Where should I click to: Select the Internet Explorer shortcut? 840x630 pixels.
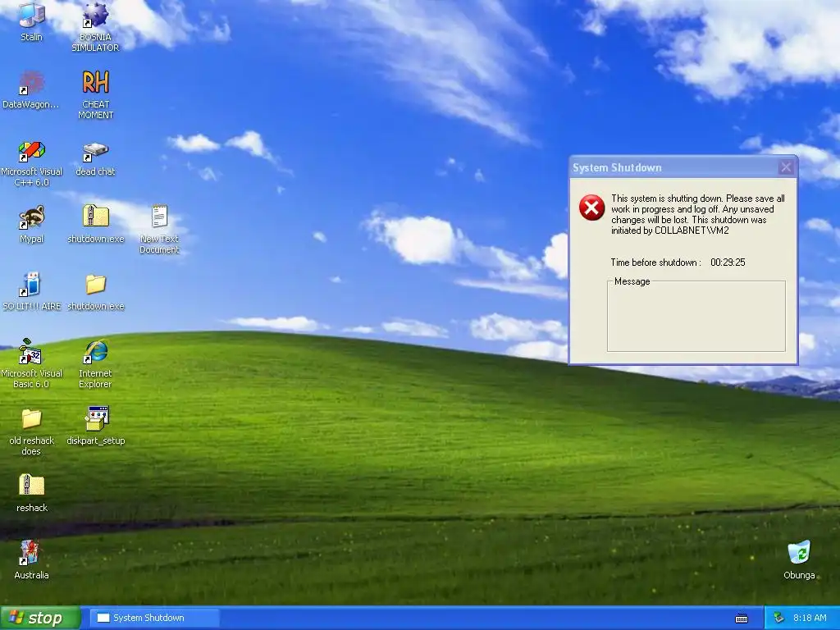click(x=95, y=363)
